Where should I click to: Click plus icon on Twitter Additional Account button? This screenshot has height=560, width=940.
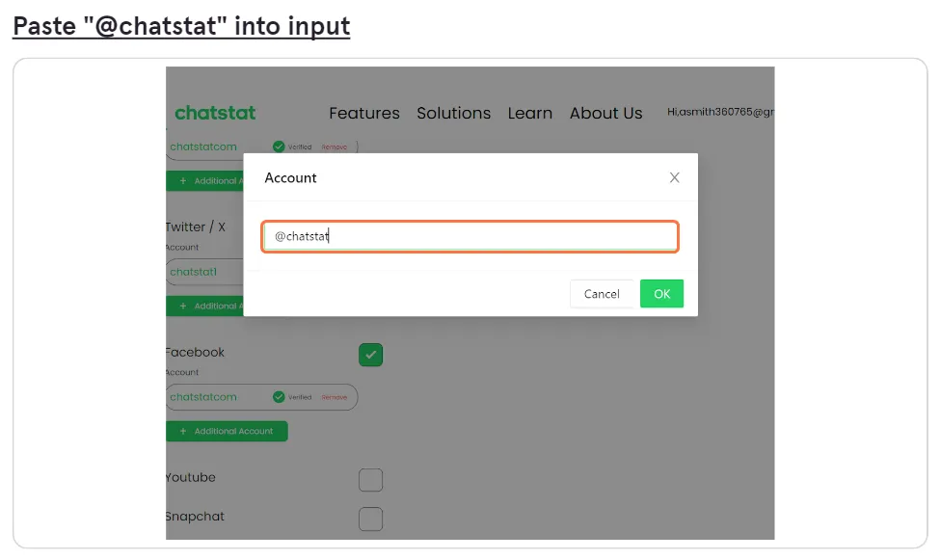(x=183, y=306)
